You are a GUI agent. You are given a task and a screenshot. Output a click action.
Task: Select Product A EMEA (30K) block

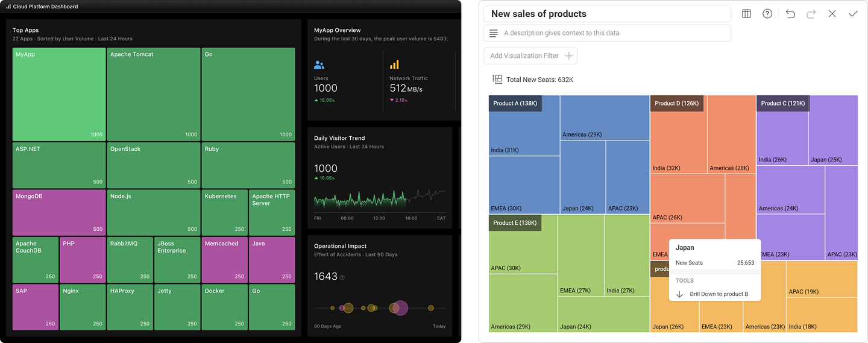click(524, 185)
